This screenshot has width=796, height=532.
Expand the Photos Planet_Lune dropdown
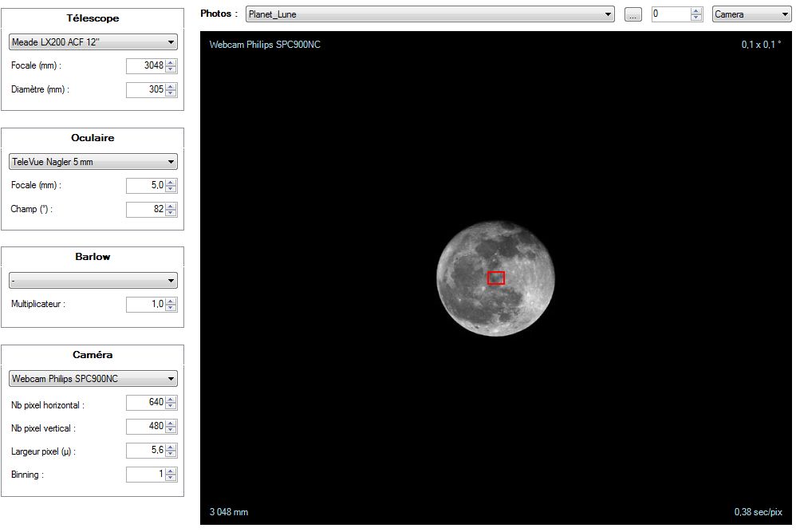coord(430,14)
